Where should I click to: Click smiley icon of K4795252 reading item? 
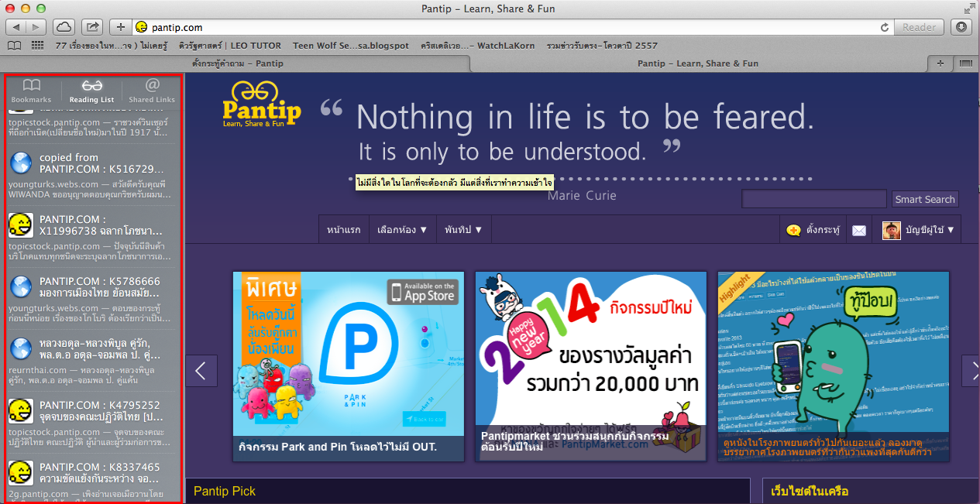20,411
